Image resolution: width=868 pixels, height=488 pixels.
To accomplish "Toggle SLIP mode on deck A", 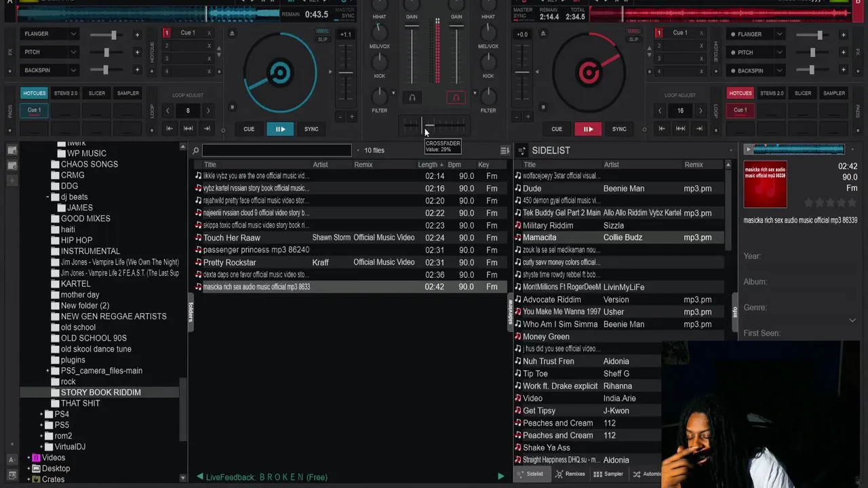I will [x=322, y=39].
